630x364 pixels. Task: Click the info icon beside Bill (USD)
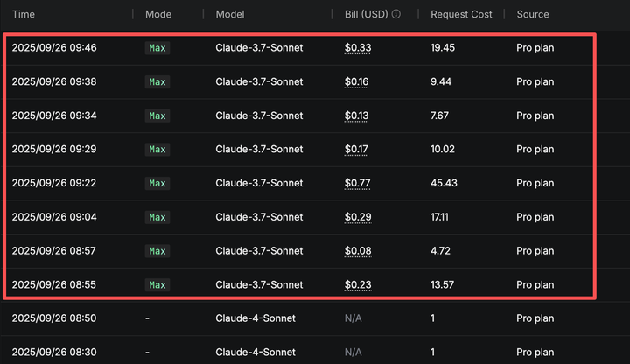click(x=396, y=14)
